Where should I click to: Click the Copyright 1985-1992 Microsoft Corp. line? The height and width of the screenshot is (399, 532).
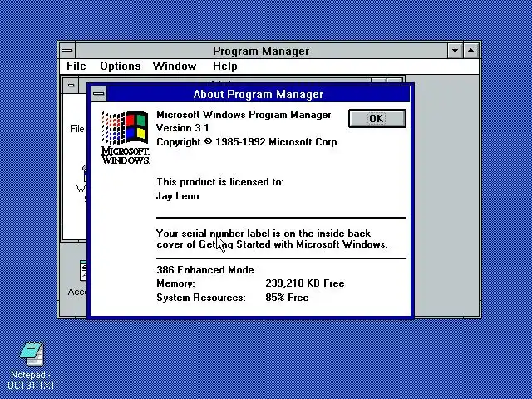coord(248,142)
